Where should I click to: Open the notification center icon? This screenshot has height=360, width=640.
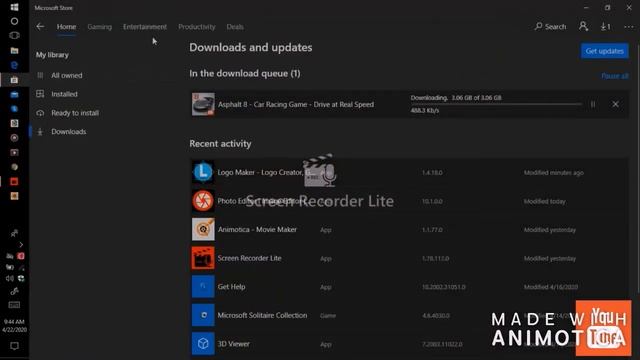(x=14, y=346)
